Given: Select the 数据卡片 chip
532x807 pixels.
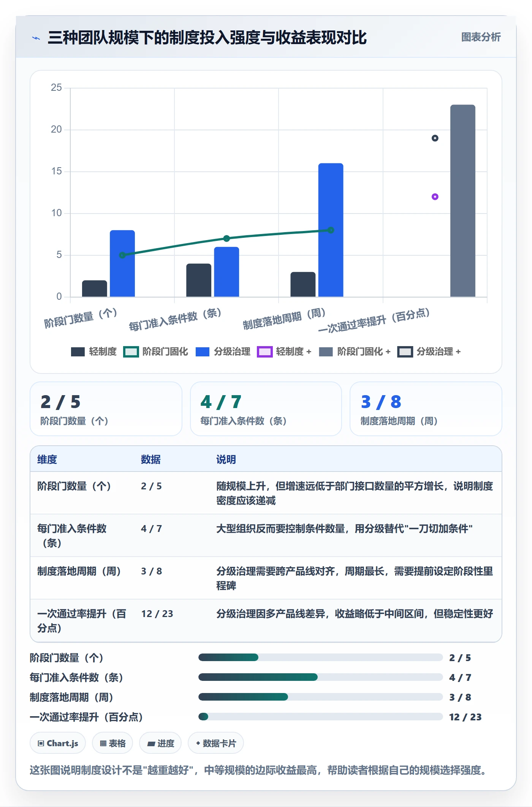Looking at the screenshot, I should (x=216, y=743).
